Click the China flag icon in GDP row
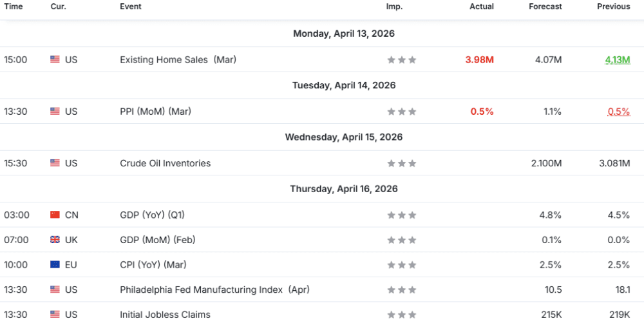 (55, 215)
